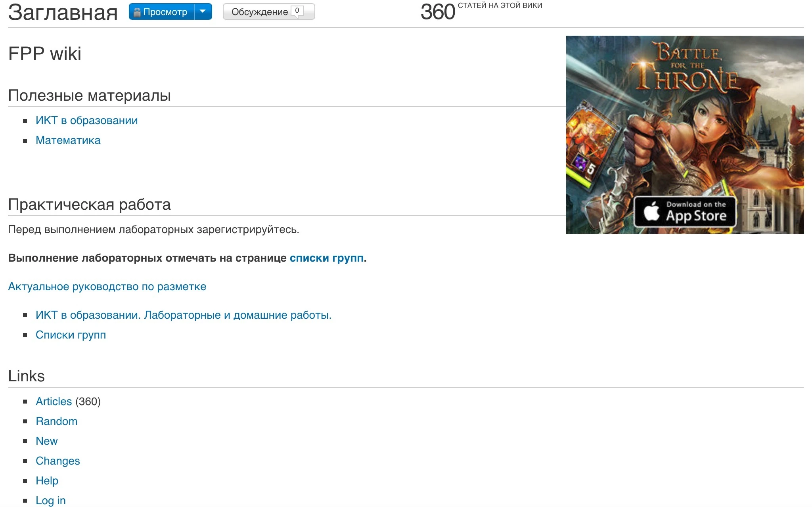Open the Списки групп list item
The image size is (812, 507).
[x=71, y=335]
